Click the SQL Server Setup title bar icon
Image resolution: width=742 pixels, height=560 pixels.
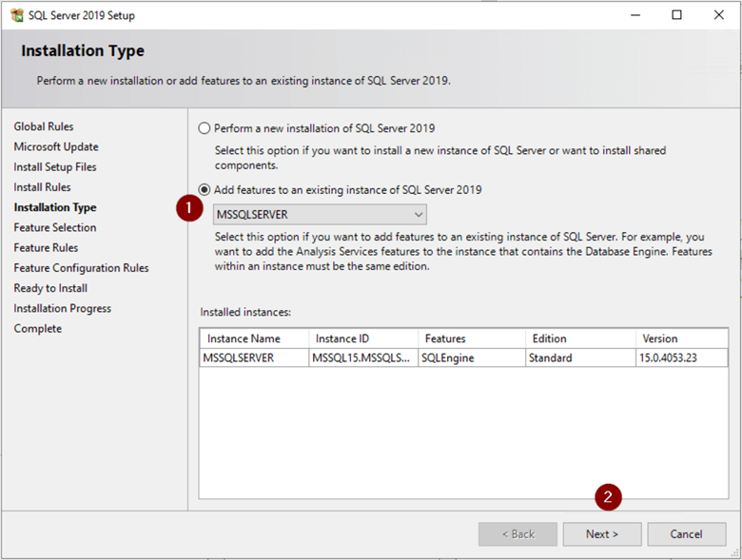(17, 15)
